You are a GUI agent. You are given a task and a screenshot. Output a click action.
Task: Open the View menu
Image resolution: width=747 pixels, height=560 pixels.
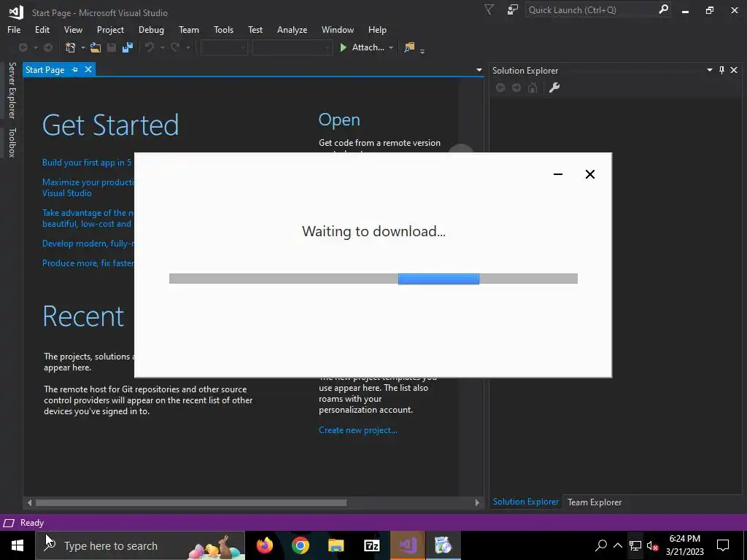73,29
